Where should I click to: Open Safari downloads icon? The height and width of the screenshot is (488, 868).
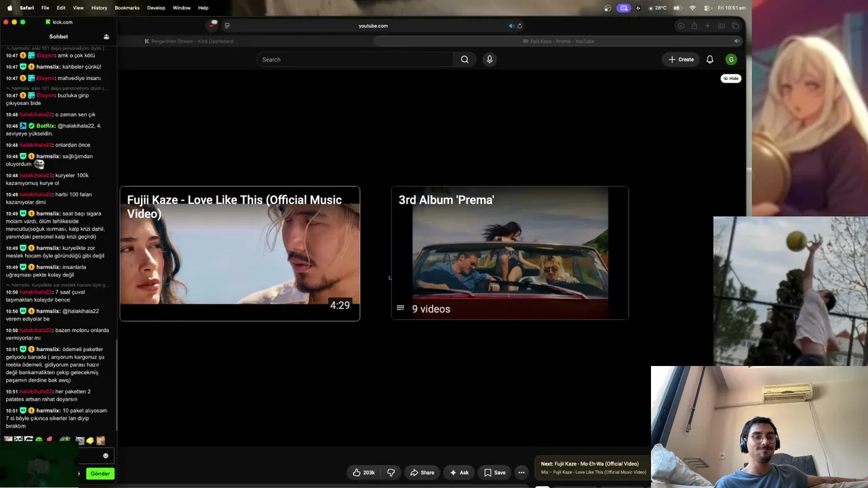point(680,26)
